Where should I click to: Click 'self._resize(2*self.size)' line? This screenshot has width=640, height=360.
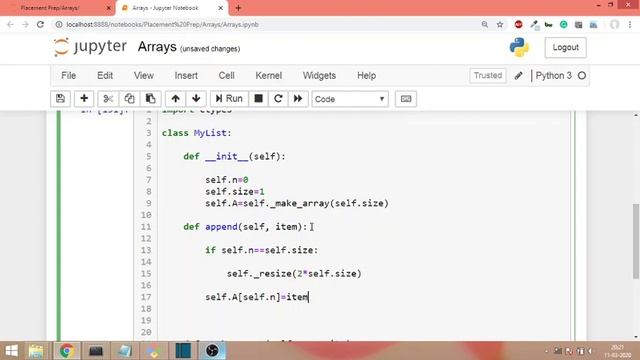294,274
